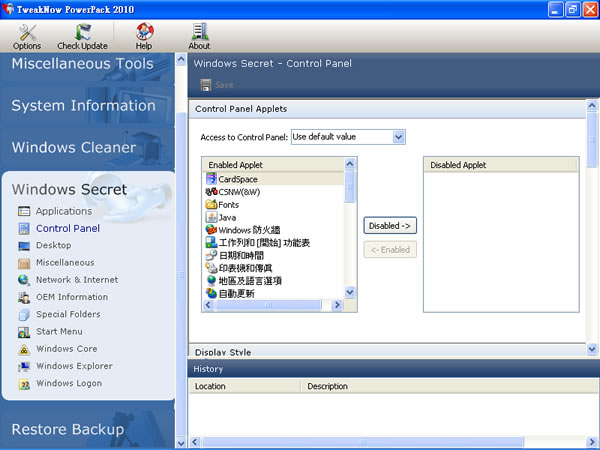This screenshot has height=450, width=600.
Task: Click the sidebar scroll-down arrow
Action: [181, 443]
